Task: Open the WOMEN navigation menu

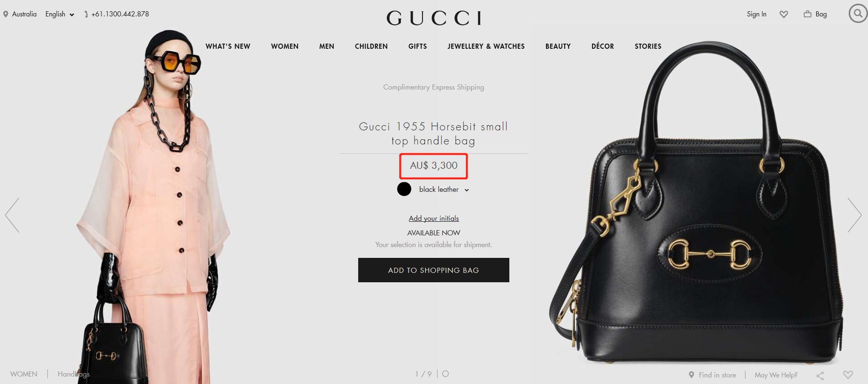Action: tap(284, 46)
